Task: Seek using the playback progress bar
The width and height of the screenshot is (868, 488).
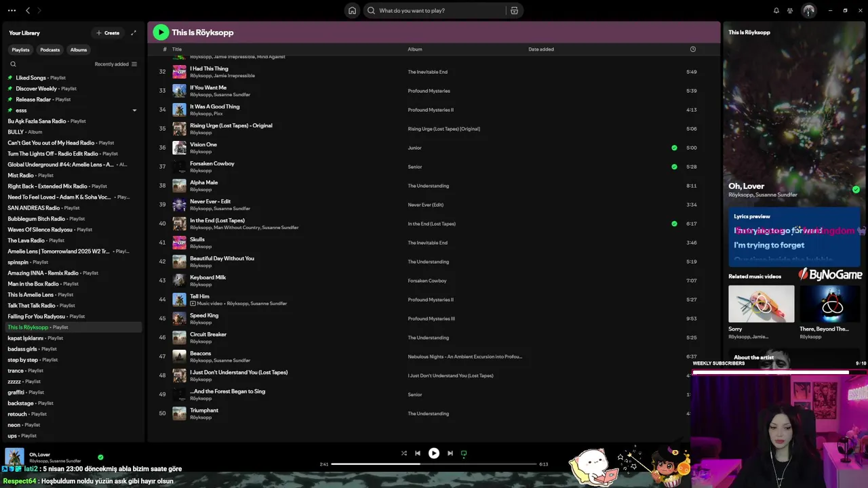Action: (434, 464)
